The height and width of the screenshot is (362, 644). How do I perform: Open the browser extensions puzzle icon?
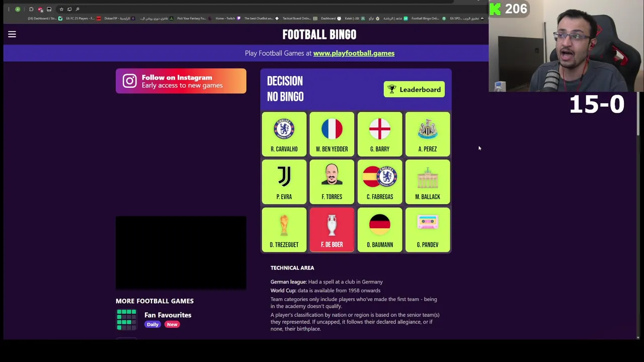coord(31,9)
